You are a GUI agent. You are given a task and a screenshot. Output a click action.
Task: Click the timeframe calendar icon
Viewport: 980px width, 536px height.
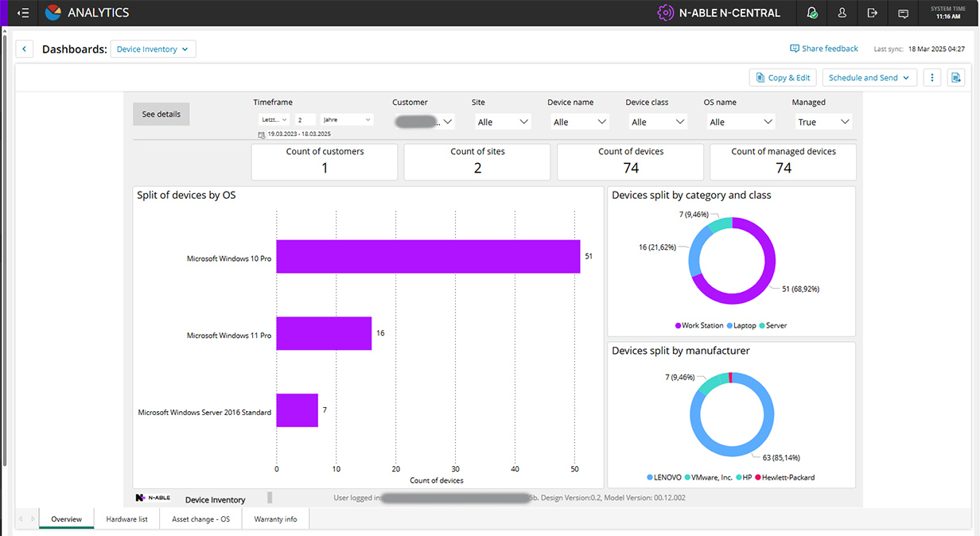pyautogui.click(x=262, y=135)
